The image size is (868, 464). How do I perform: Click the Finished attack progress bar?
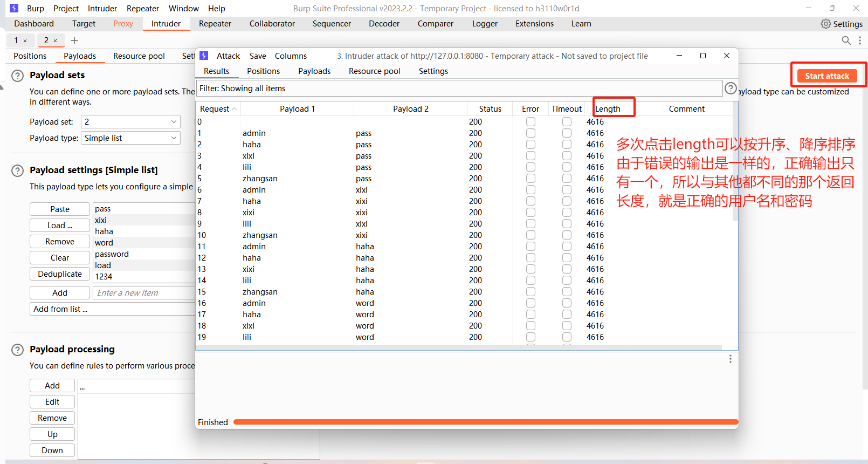tap(486, 422)
